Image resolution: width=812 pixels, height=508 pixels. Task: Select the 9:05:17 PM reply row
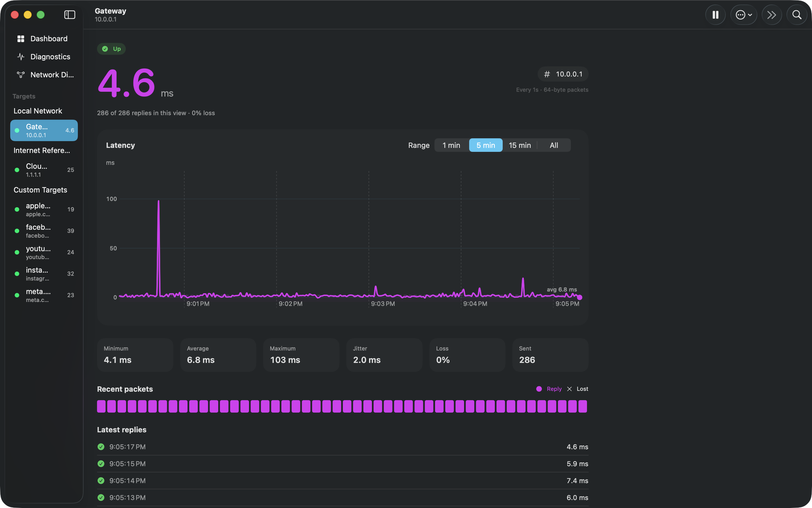(343, 447)
